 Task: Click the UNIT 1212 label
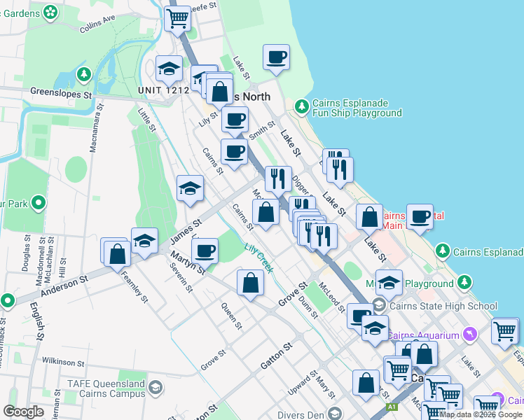(x=164, y=90)
